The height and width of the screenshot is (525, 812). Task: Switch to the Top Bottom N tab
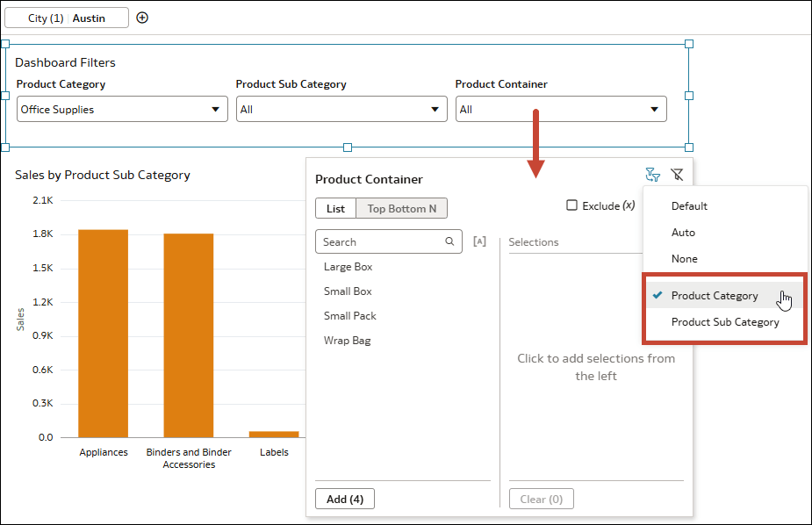[401, 208]
